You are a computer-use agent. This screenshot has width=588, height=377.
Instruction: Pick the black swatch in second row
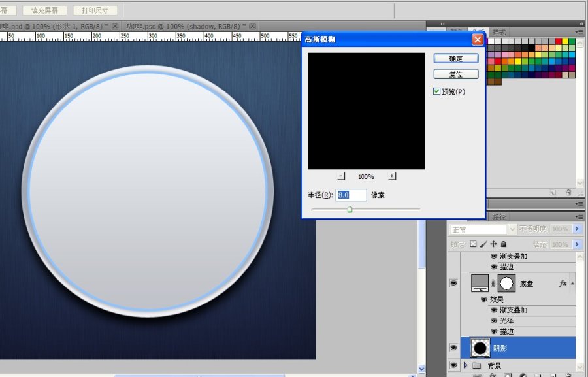(x=531, y=48)
